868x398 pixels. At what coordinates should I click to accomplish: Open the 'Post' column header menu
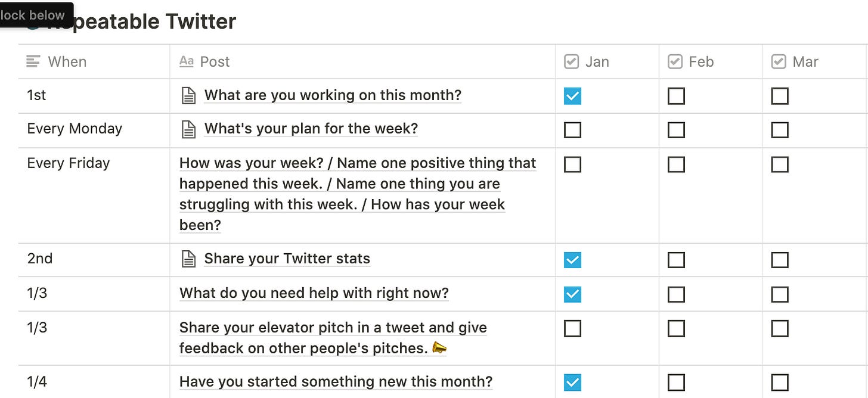(215, 61)
